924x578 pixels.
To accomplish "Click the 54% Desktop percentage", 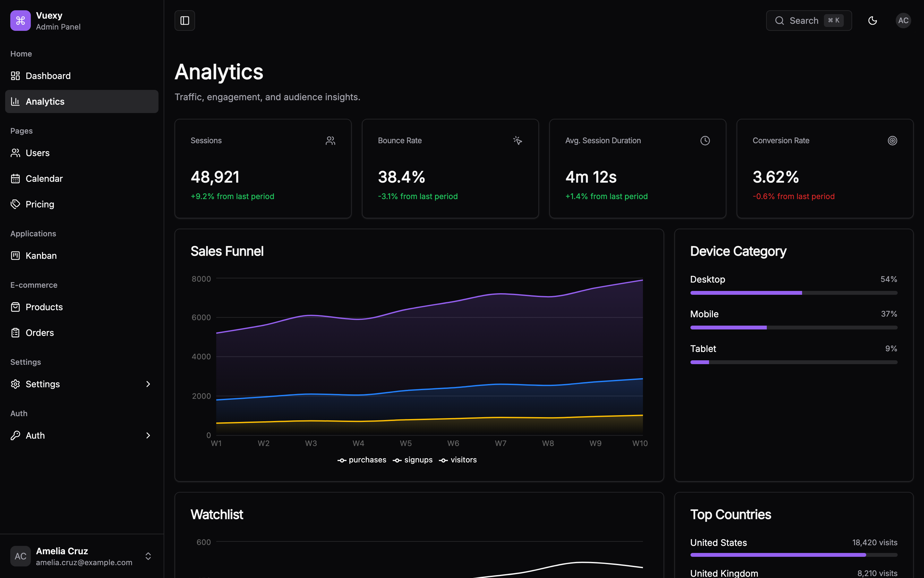I will coord(889,279).
